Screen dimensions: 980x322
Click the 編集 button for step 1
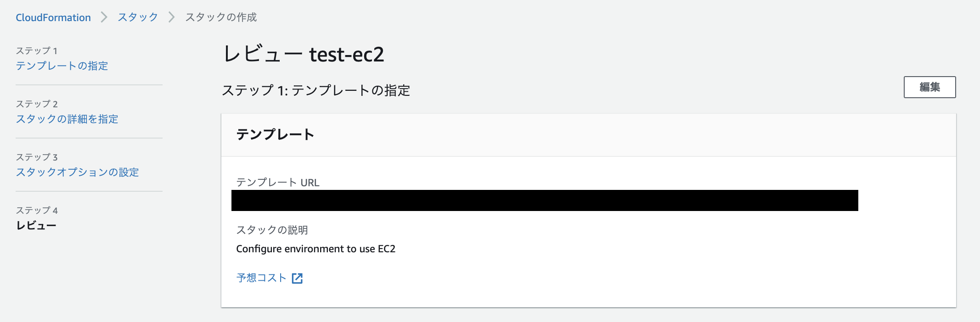click(x=930, y=87)
